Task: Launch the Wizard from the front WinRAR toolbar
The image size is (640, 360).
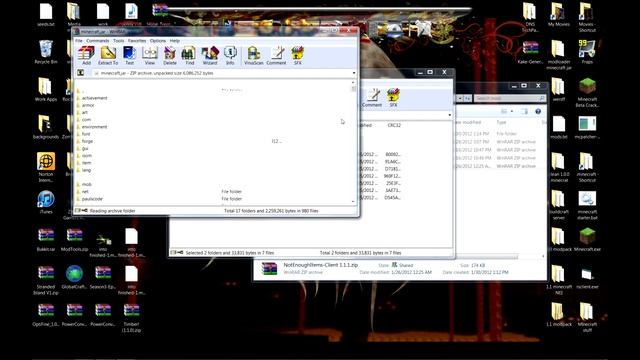Action: coord(210,56)
